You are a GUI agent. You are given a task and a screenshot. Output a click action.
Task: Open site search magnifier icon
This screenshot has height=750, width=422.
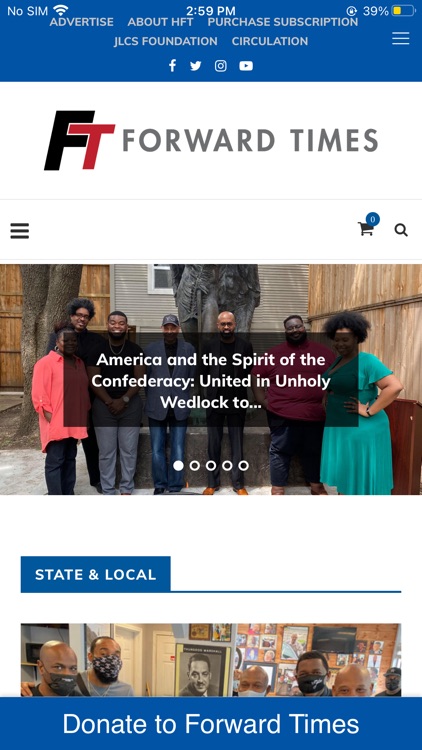pos(401,230)
